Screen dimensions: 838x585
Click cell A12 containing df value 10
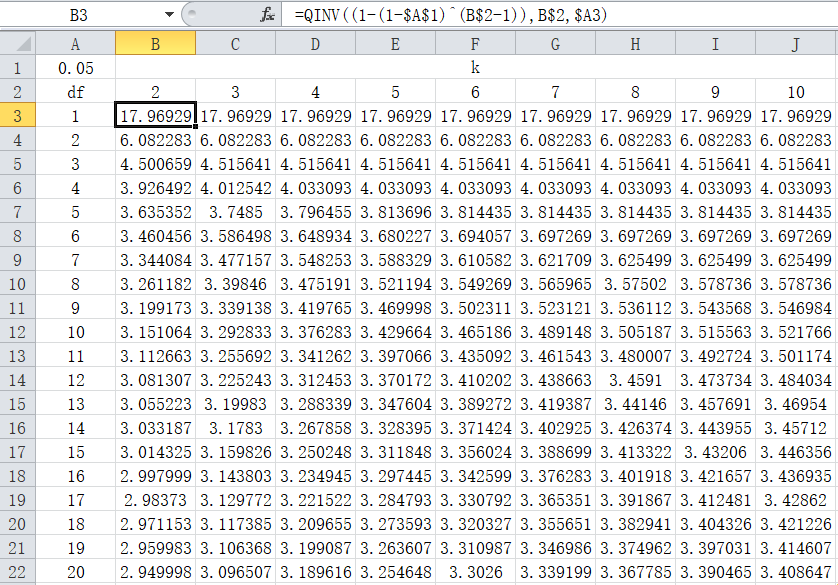(75, 332)
